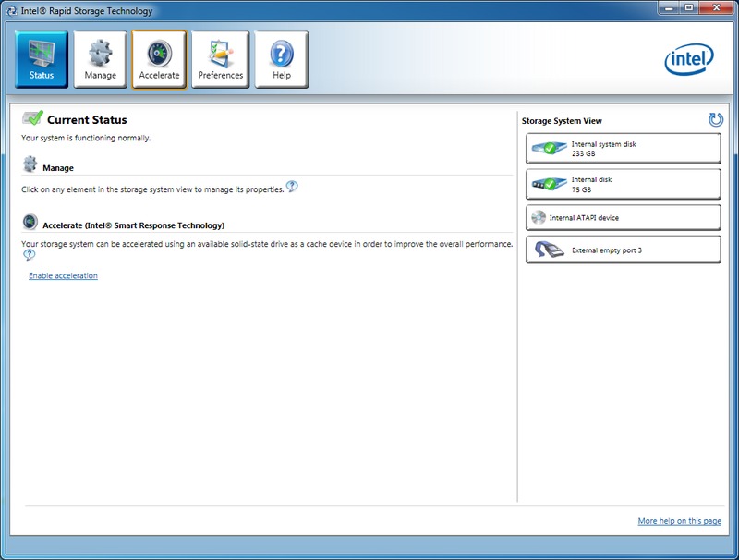Click the Accelerate section gauge icon

[30, 223]
